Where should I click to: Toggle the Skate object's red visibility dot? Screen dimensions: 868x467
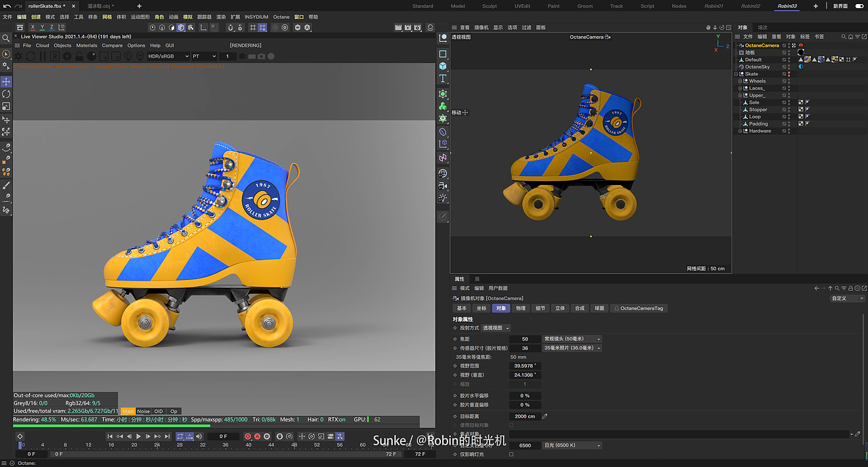(789, 73)
